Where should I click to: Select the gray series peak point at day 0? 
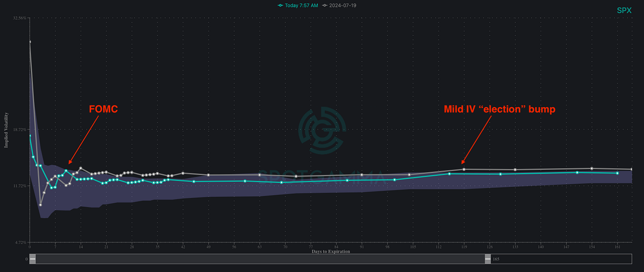click(x=30, y=42)
